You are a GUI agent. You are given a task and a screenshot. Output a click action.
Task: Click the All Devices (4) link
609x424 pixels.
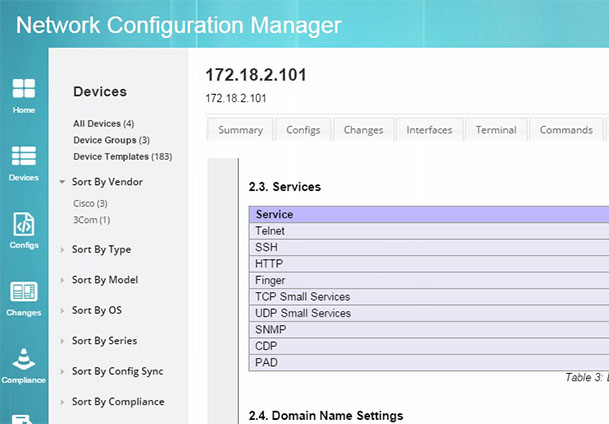click(x=103, y=124)
